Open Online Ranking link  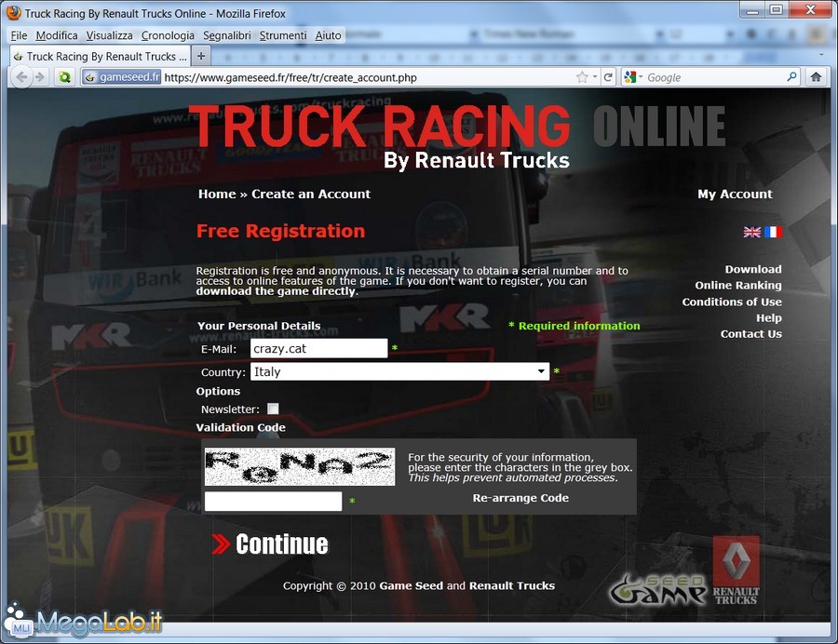click(x=738, y=285)
